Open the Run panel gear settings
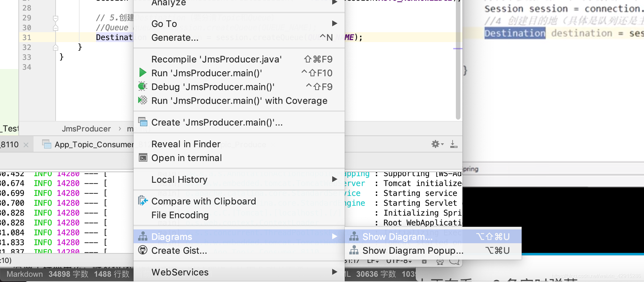644x282 pixels. point(437,144)
